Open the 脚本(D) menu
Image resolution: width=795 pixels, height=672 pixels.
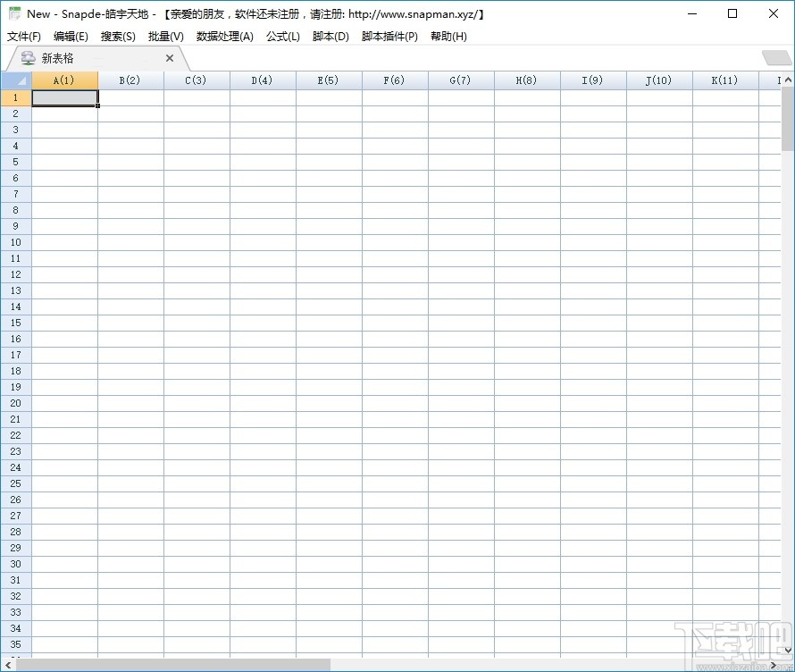coord(331,36)
